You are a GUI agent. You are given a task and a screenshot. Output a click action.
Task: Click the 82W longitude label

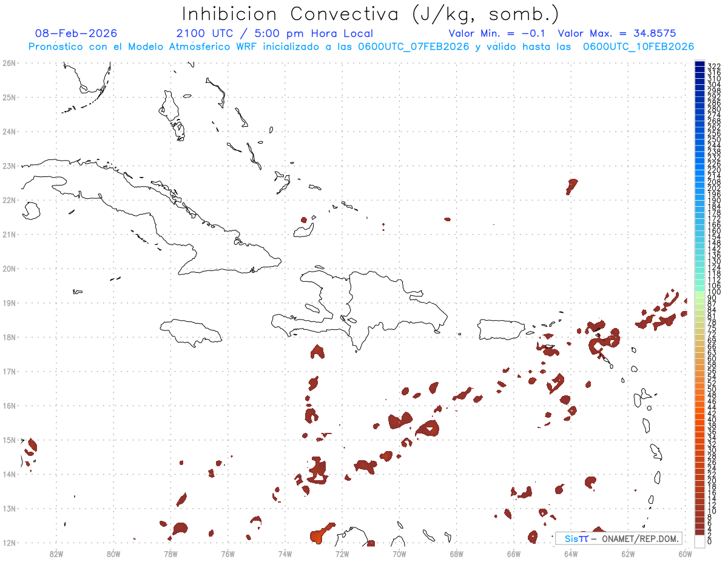56,553
